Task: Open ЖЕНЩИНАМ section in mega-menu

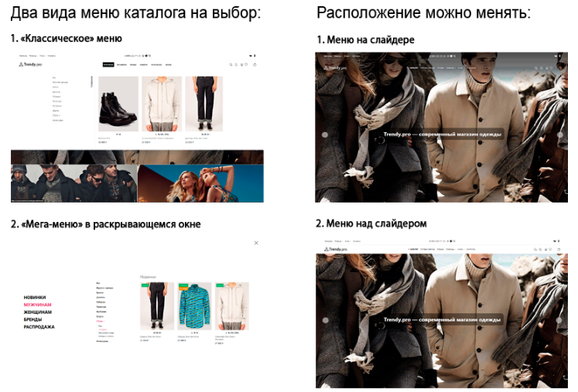Action: pos(37,312)
